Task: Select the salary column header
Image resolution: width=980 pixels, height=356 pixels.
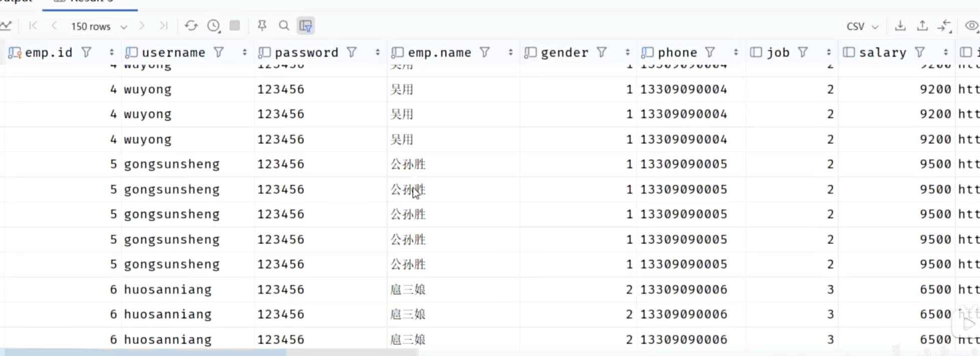Action: click(883, 52)
